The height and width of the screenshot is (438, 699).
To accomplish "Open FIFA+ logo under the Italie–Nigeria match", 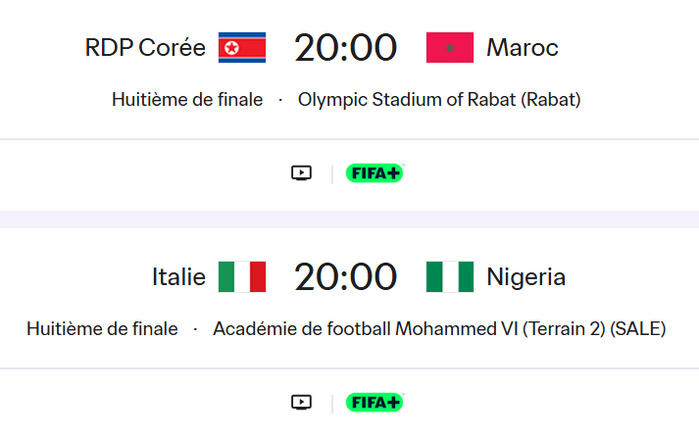I will (374, 402).
